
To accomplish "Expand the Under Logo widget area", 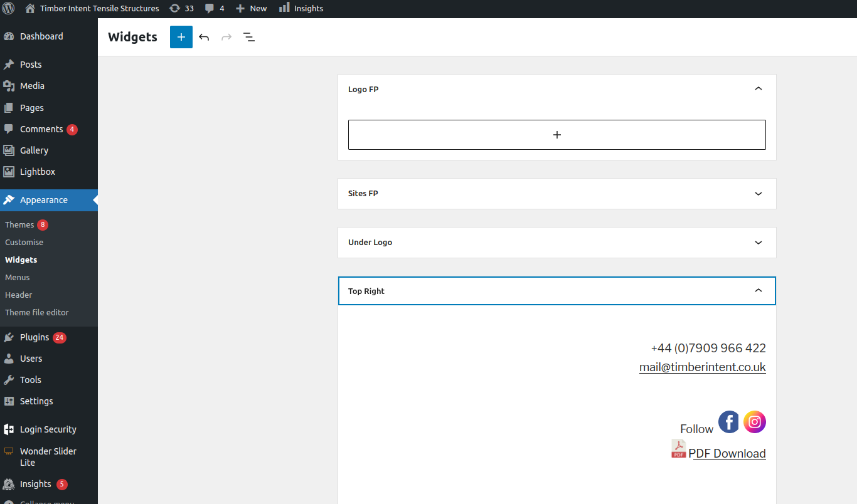I will pyautogui.click(x=759, y=243).
